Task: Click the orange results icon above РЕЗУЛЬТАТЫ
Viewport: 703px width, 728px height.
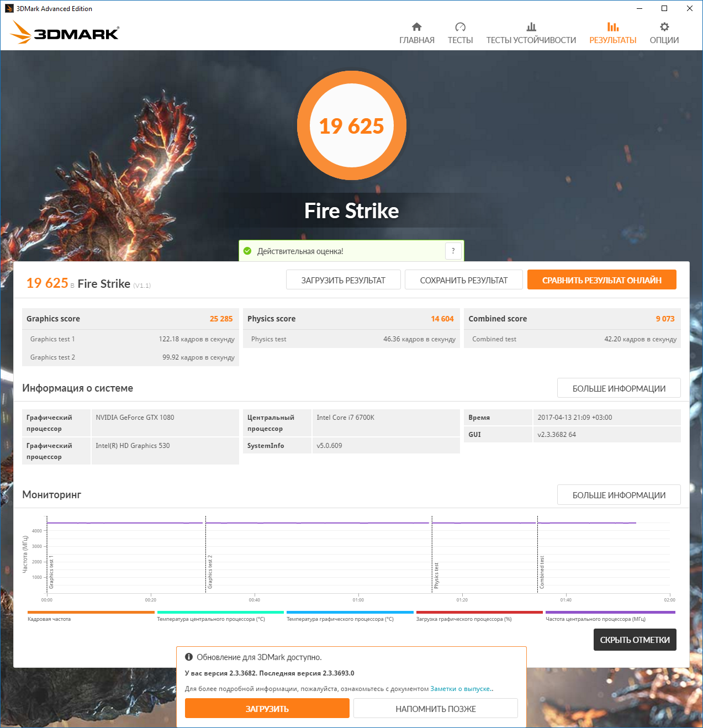Action: pyautogui.click(x=613, y=27)
